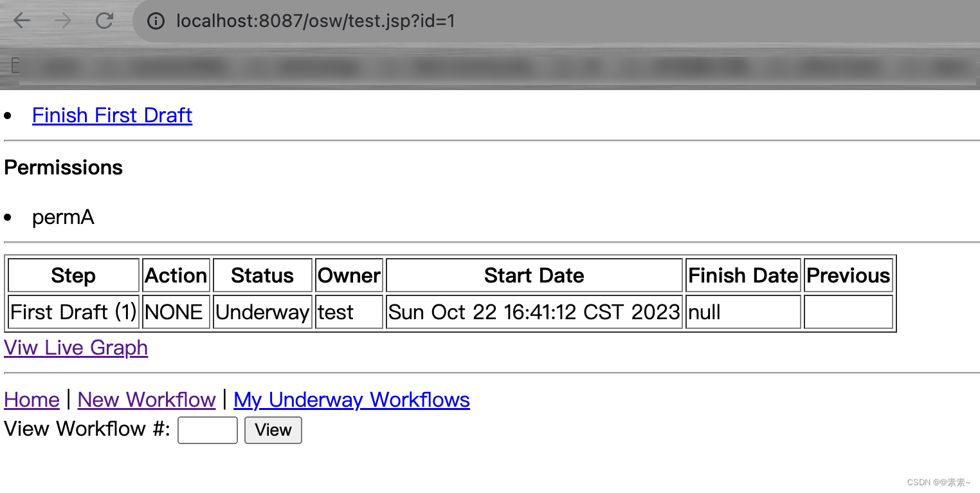Click the browser forward arrow

tap(62, 21)
